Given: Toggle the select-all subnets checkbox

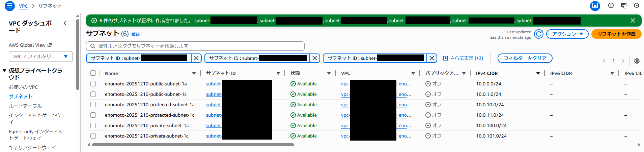Looking at the screenshot, I should pos(93,73).
